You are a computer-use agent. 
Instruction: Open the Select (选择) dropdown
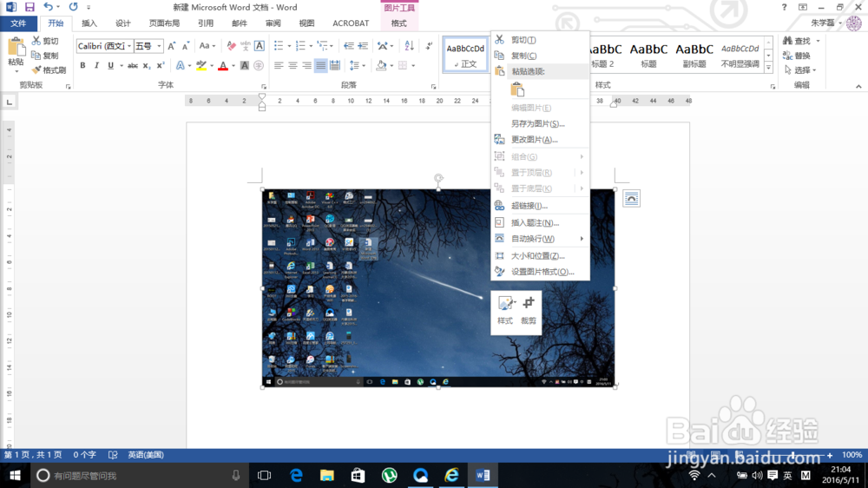[800, 70]
